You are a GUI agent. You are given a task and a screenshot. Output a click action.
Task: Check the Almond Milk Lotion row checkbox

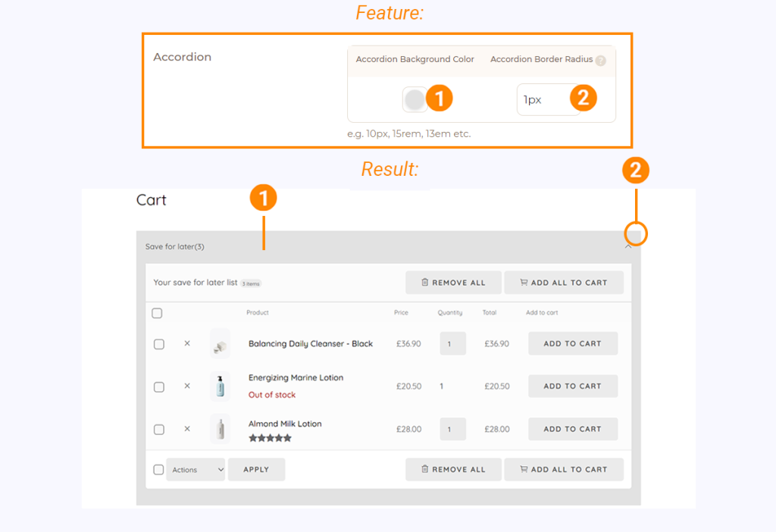coord(159,430)
